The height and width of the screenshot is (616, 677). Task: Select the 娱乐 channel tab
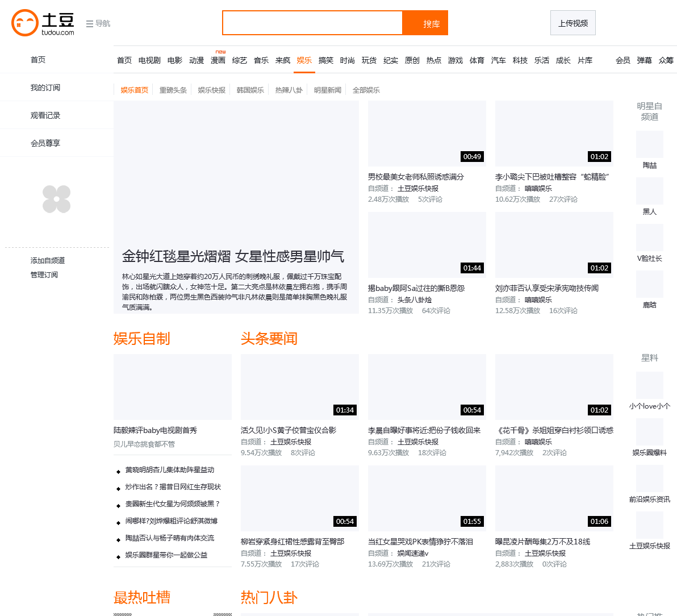point(304,60)
